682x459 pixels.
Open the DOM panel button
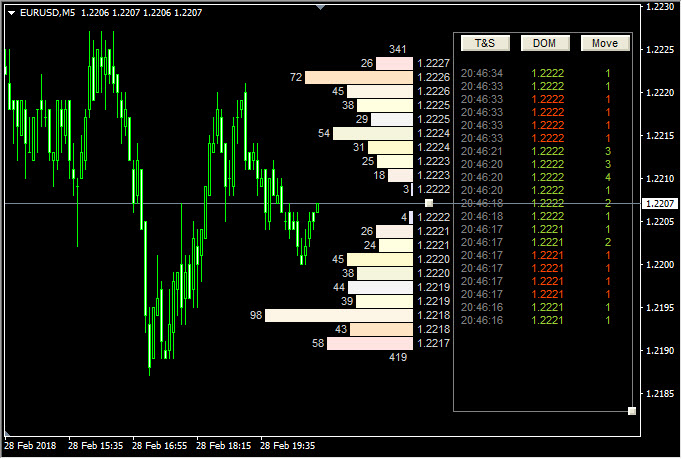[545, 43]
